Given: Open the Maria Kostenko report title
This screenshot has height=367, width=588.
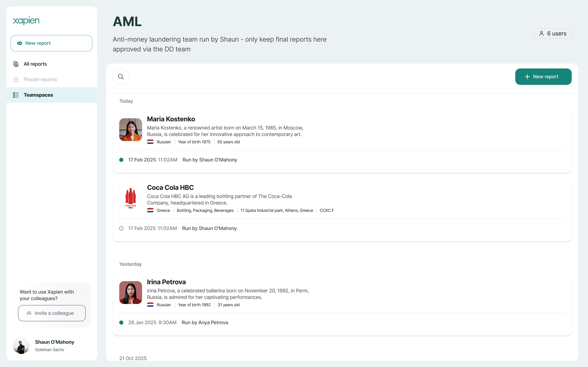Looking at the screenshot, I should coord(171,119).
